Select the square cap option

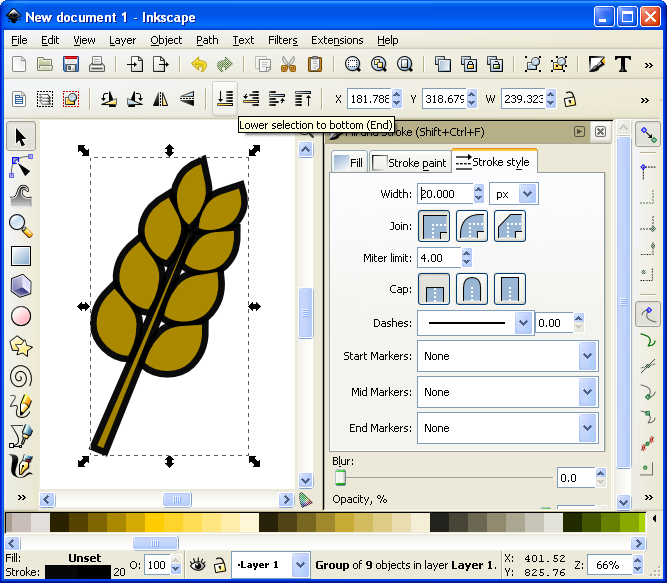click(x=510, y=290)
